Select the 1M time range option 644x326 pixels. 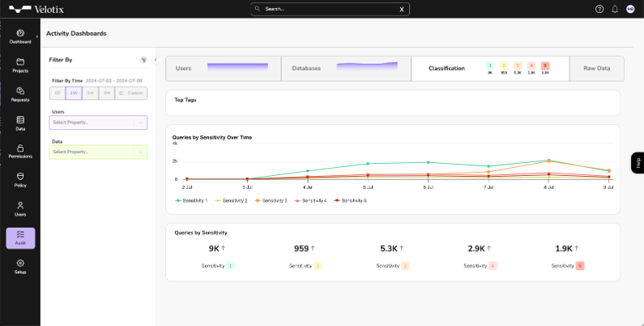point(90,93)
